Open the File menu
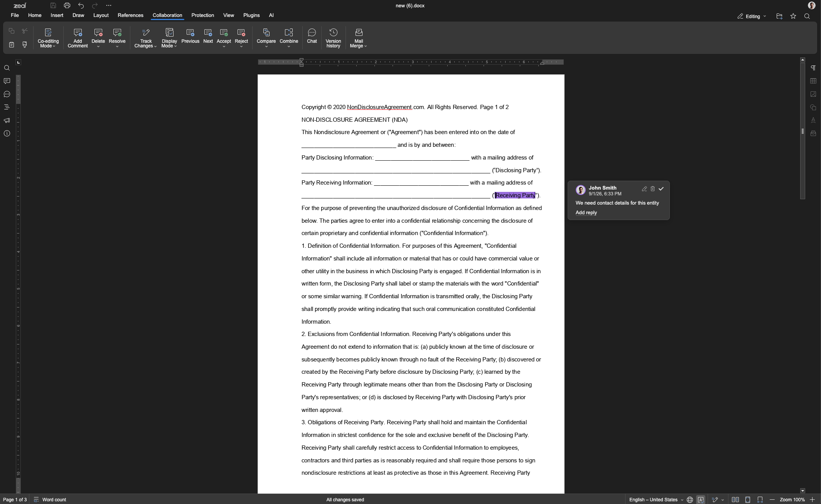Image resolution: width=821 pixels, height=504 pixels. [15, 15]
